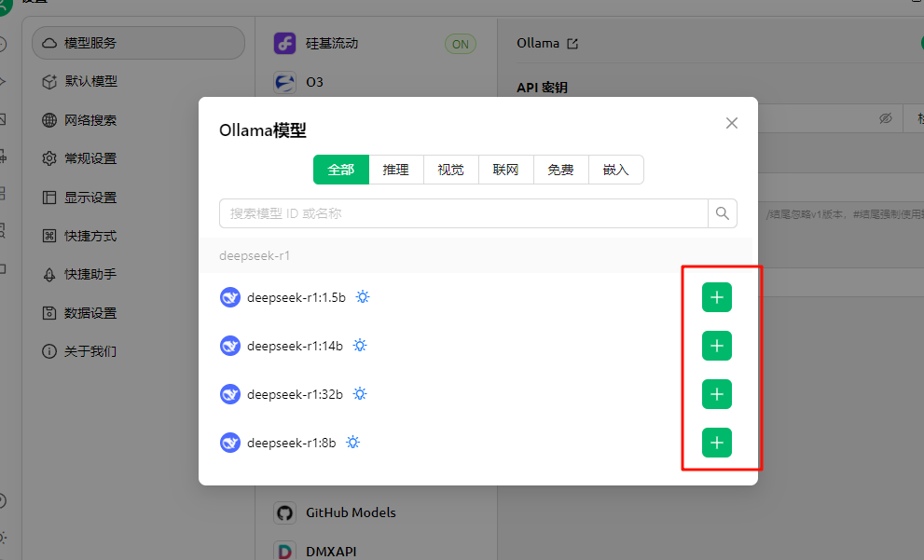Click the deepseek-r1:8b whale logo icon
924x560 pixels.
tap(229, 443)
